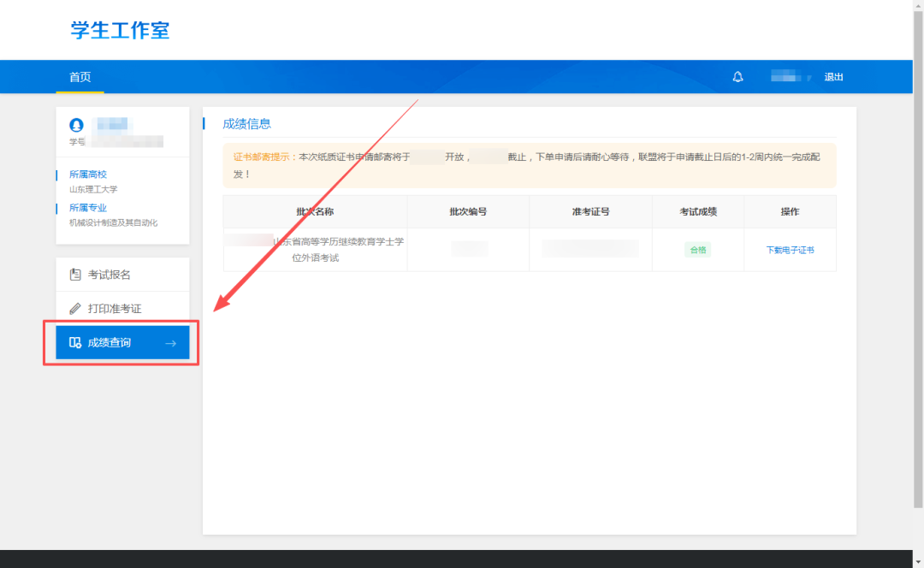The width and height of the screenshot is (924, 568).
Task: Click 退出 to log out
Action: [x=833, y=77]
